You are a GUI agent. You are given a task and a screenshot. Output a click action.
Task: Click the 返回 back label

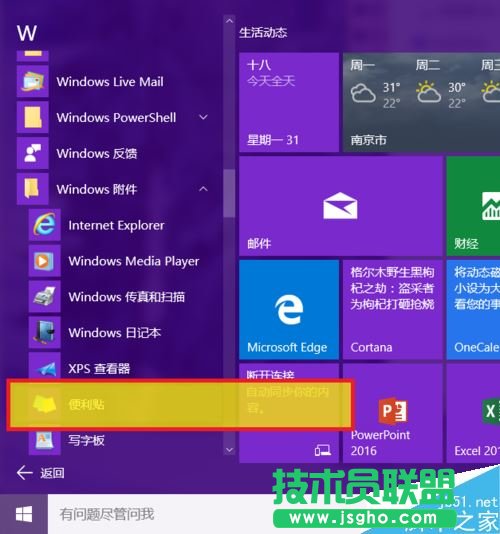click(x=52, y=473)
